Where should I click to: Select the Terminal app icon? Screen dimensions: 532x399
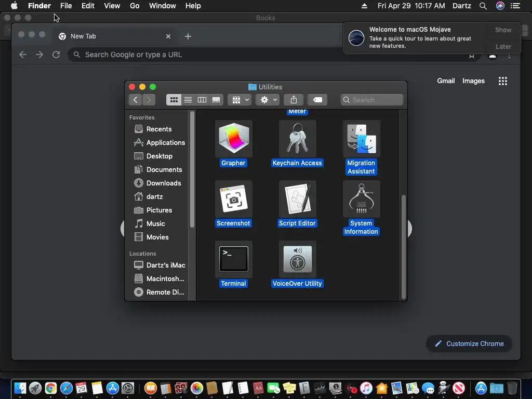(233, 259)
